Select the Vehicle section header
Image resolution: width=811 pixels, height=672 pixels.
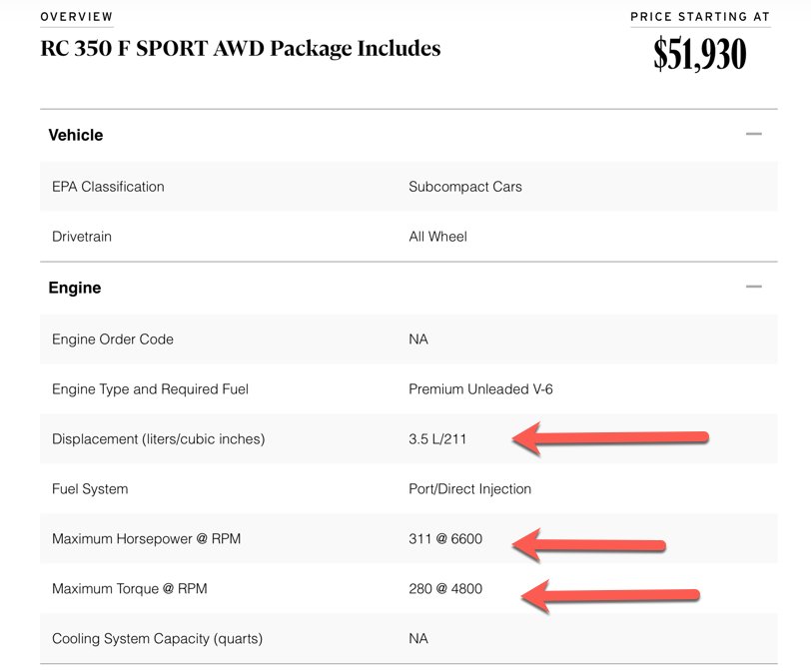(76, 135)
